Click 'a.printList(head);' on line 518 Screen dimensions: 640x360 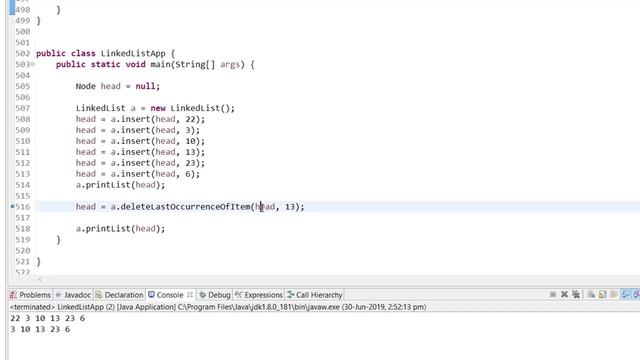pyautogui.click(x=120, y=229)
